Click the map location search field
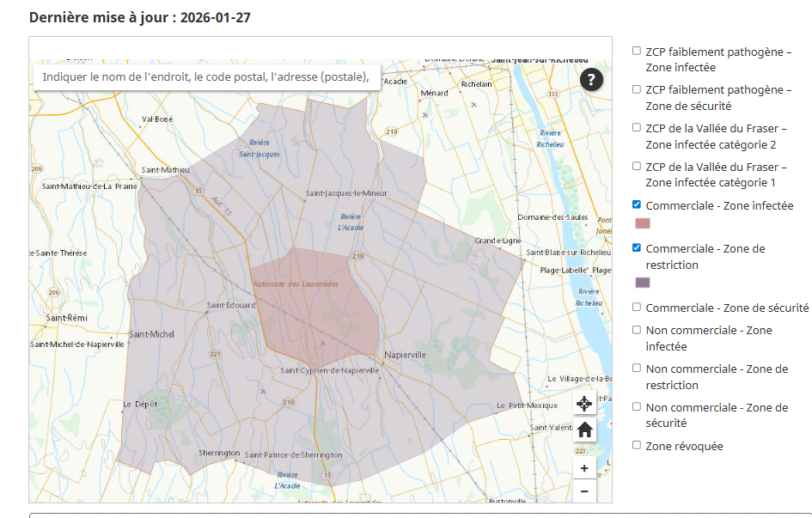The width and height of the screenshot is (812, 518). pos(206,77)
